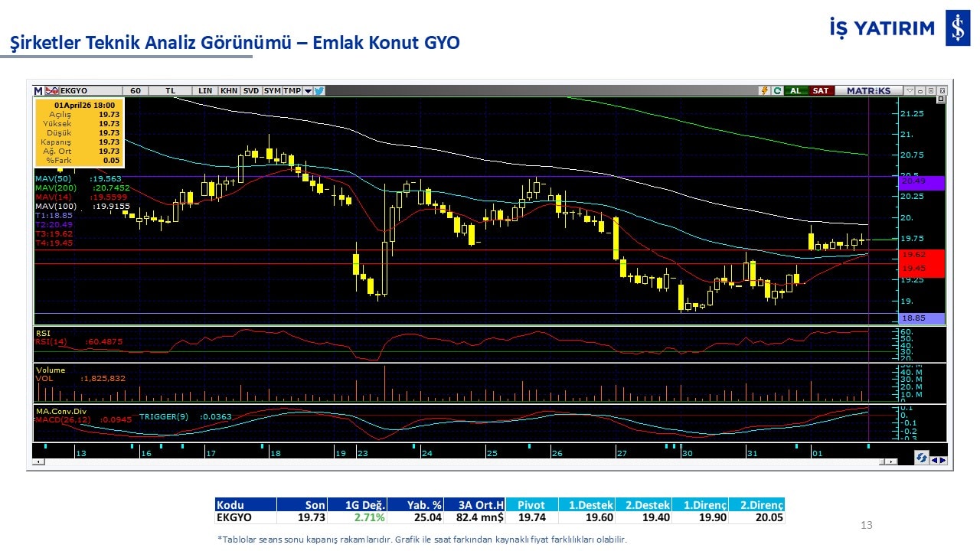Select the TMP template item
Viewport: 980px width, 551px height.
(292, 90)
